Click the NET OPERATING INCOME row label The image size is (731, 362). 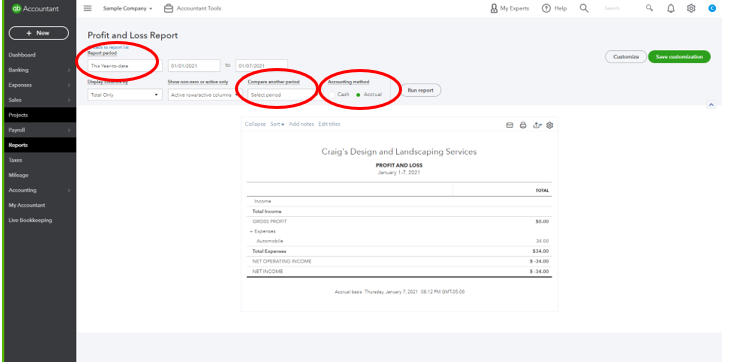coord(282,261)
